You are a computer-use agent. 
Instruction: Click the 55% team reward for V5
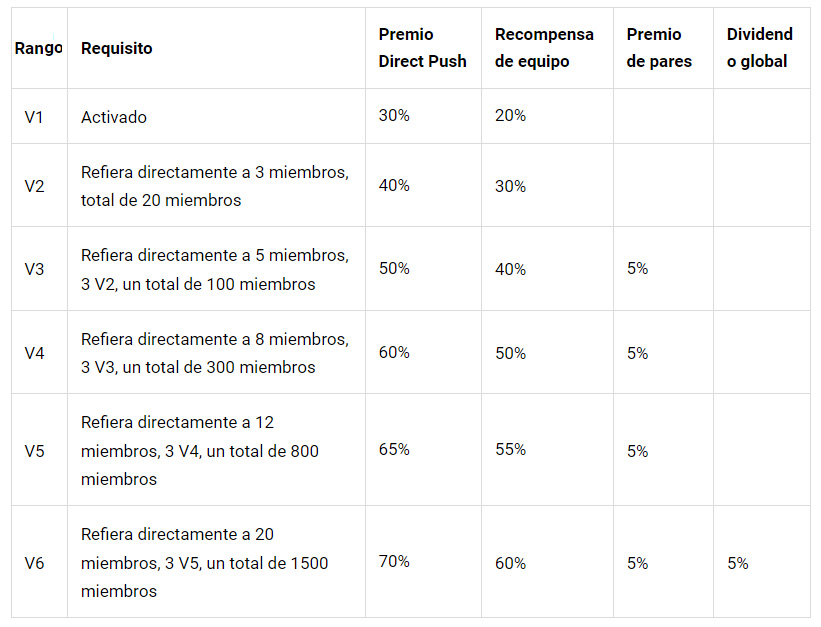click(511, 449)
